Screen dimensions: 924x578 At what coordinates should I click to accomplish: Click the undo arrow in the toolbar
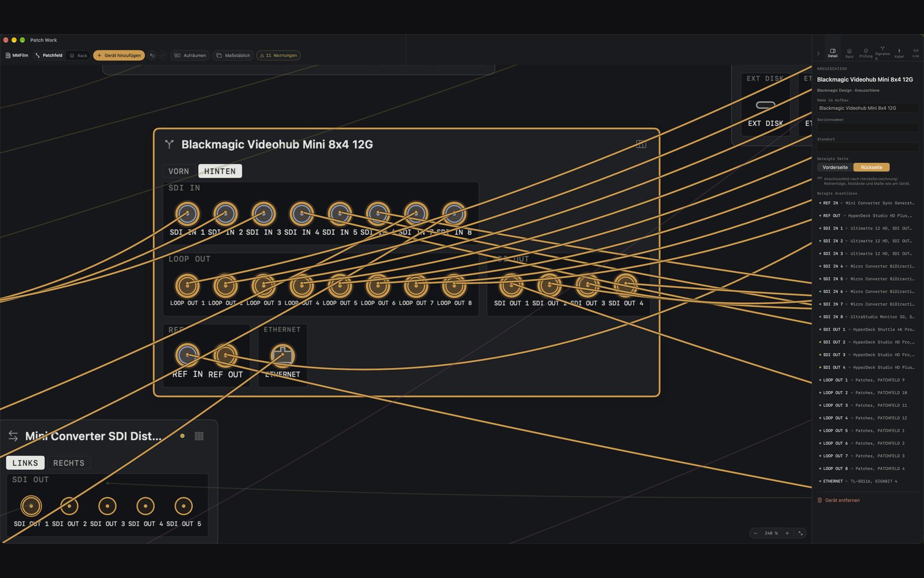pyautogui.click(x=152, y=55)
